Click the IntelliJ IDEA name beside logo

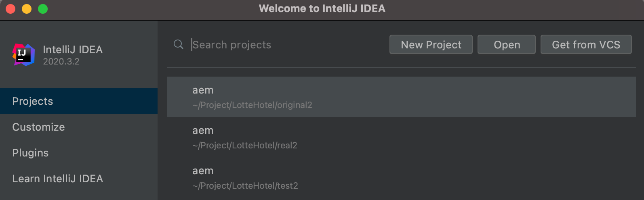(x=73, y=50)
